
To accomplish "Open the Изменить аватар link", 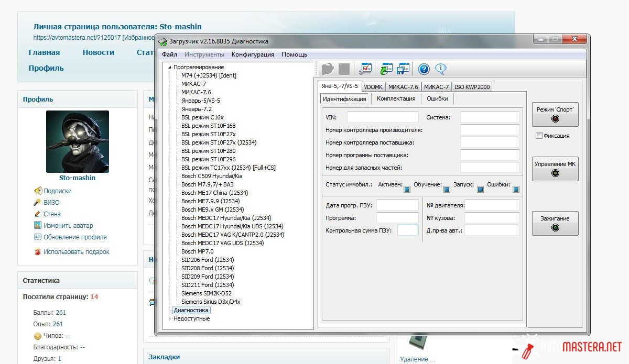I will (x=68, y=226).
